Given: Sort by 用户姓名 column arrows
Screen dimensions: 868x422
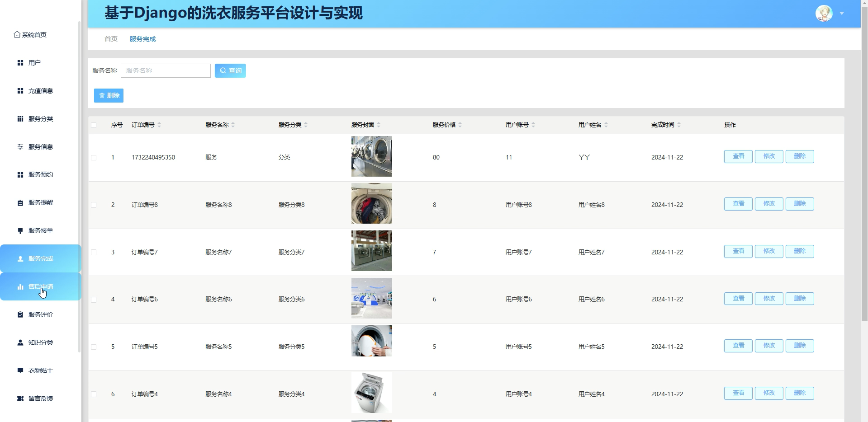Looking at the screenshot, I should tap(606, 125).
